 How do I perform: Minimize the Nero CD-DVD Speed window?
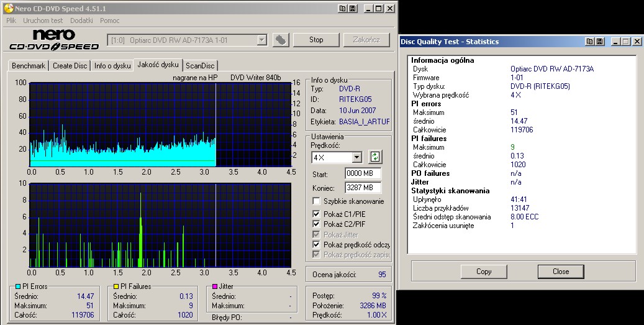pos(368,8)
